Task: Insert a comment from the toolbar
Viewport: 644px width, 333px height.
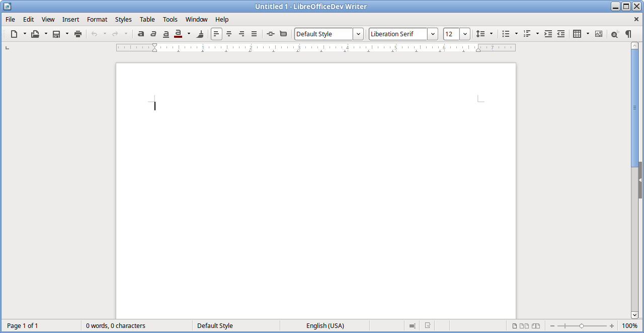Action: click(x=283, y=34)
